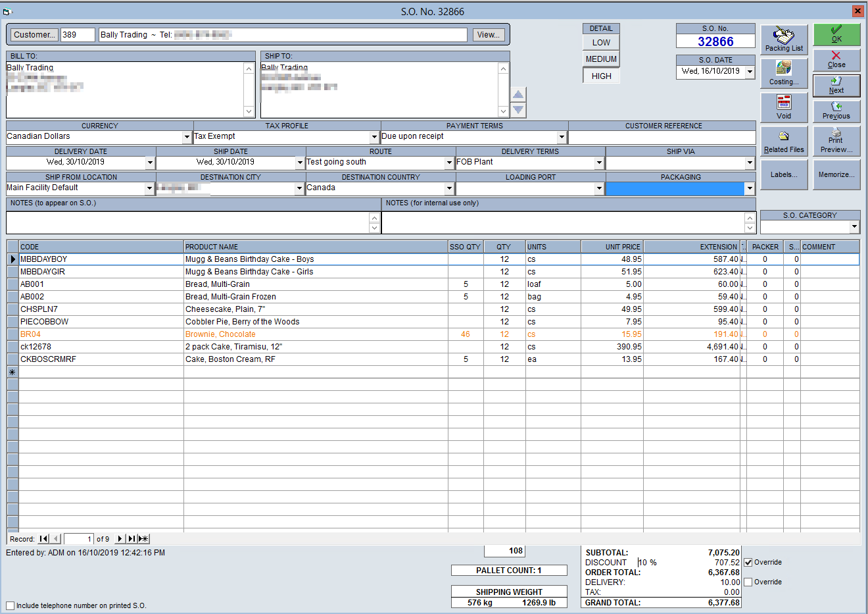Enable include telephone number on printed S.O.
The height and width of the screenshot is (614, 868).
[10, 605]
